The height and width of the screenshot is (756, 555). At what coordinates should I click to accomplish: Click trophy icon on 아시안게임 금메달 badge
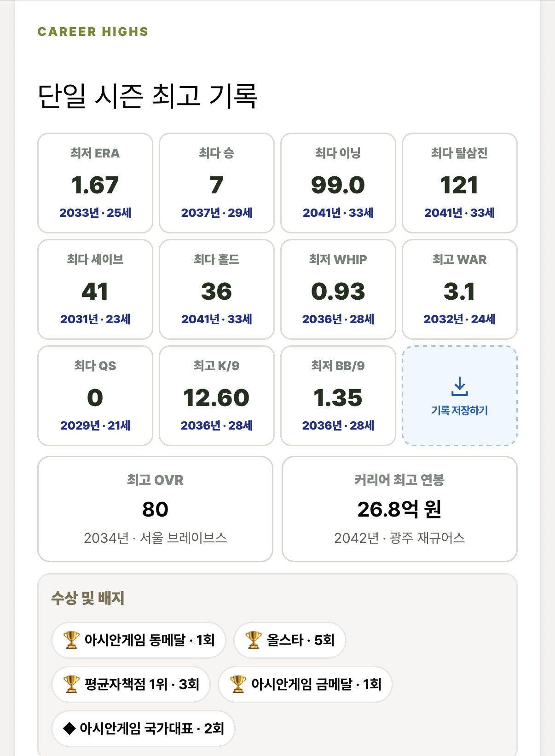(x=238, y=684)
